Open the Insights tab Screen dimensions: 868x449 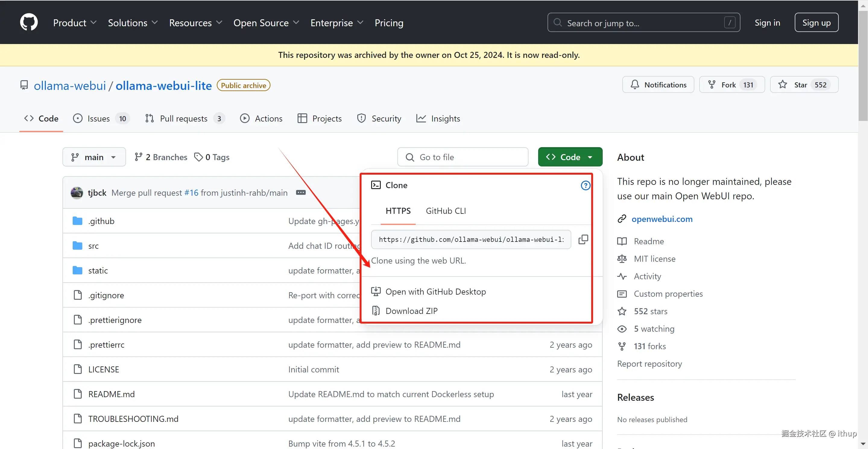[x=445, y=119]
